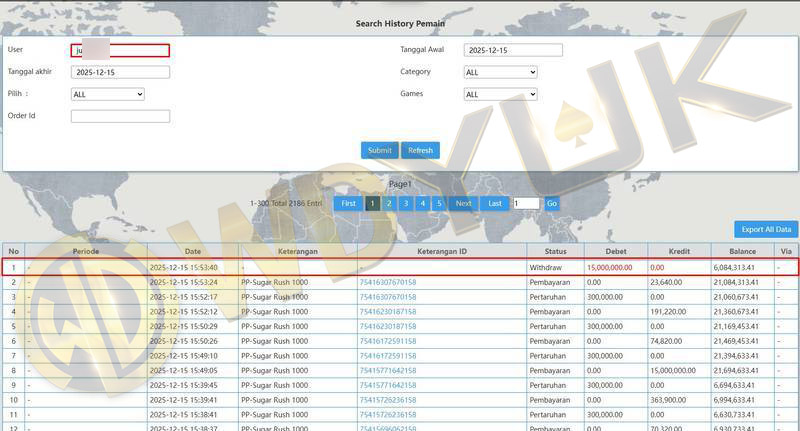Click the Refresh button

(420, 150)
